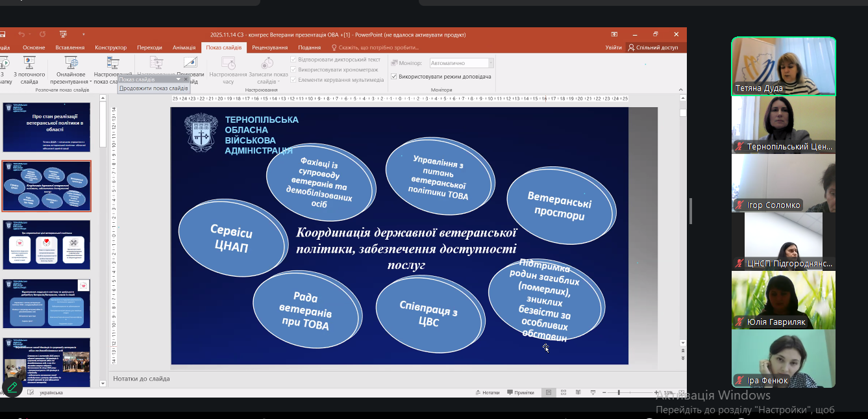Click Продовжити показ слайдів button
Viewport: 868px width, 419px height.
[x=154, y=88]
